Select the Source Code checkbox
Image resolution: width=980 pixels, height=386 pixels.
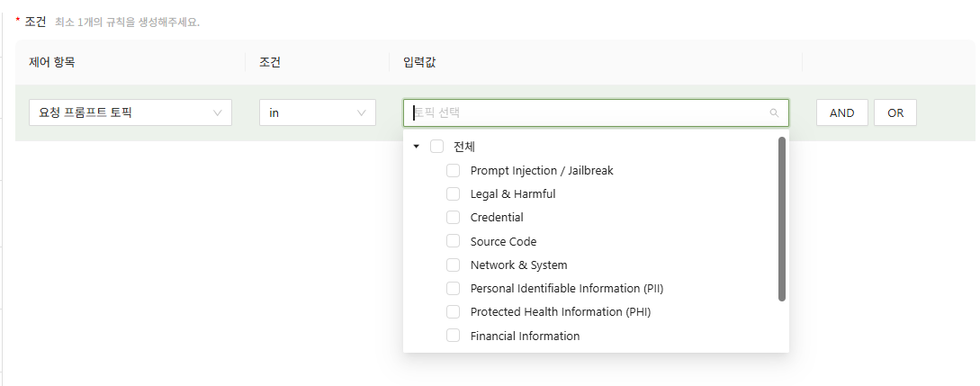[x=454, y=241]
